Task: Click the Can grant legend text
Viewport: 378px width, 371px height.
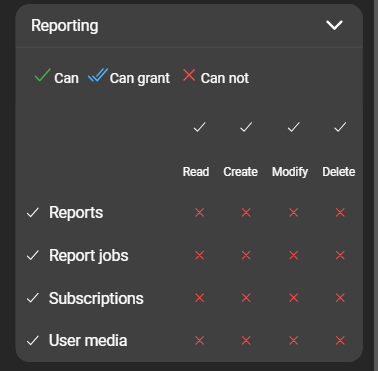Action: pyautogui.click(x=140, y=79)
